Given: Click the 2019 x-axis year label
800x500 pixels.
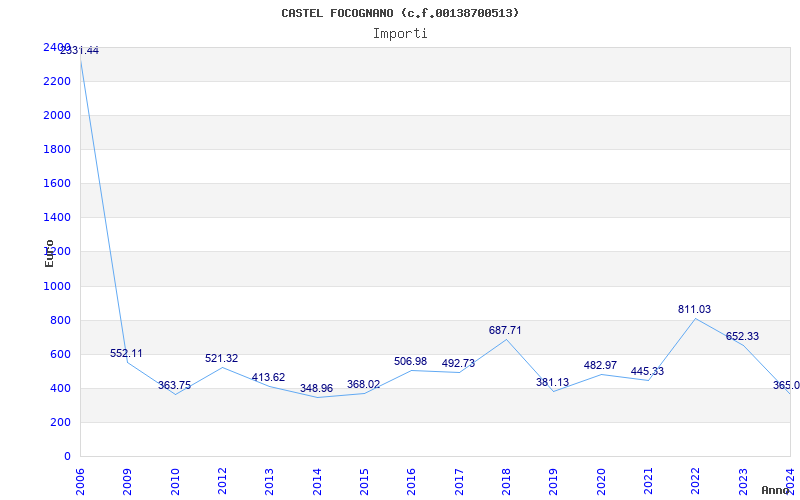Looking at the screenshot, I should [554, 482].
